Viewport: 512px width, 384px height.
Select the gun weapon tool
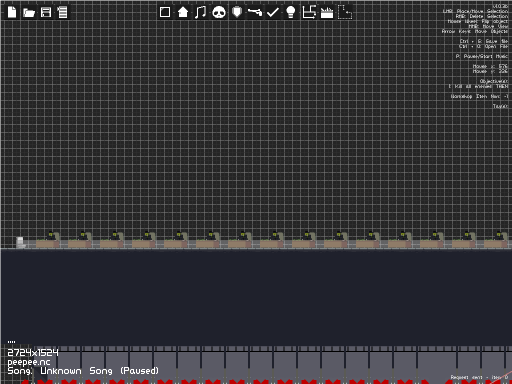tap(255, 12)
